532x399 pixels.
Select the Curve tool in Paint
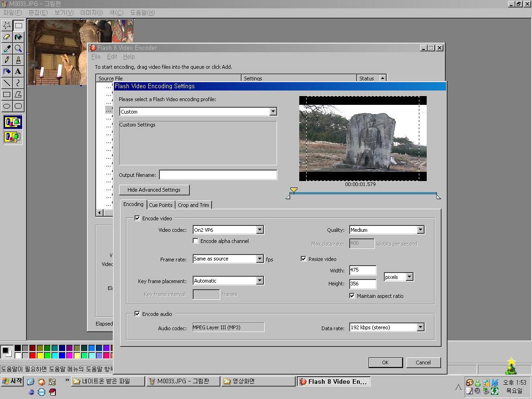(x=18, y=83)
